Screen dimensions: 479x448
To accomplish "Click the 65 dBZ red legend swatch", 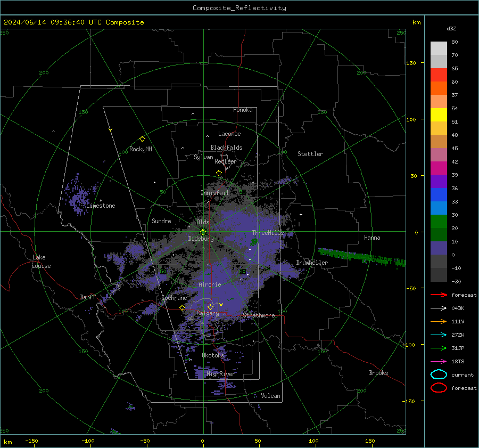I will click(x=439, y=75).
